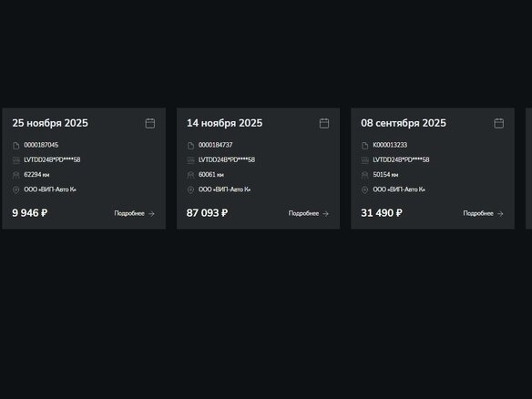
Task: Select order number 0000187045
Action: tap(41, 145)
